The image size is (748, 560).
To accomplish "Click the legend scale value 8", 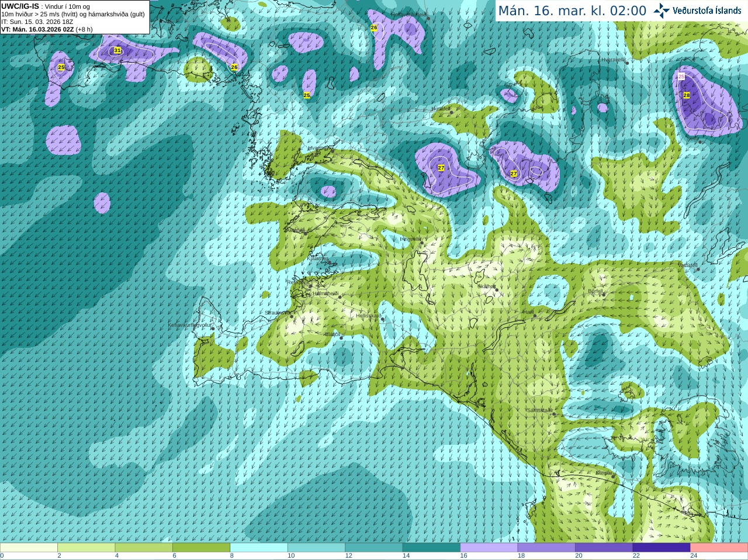I will coord(232,556).
